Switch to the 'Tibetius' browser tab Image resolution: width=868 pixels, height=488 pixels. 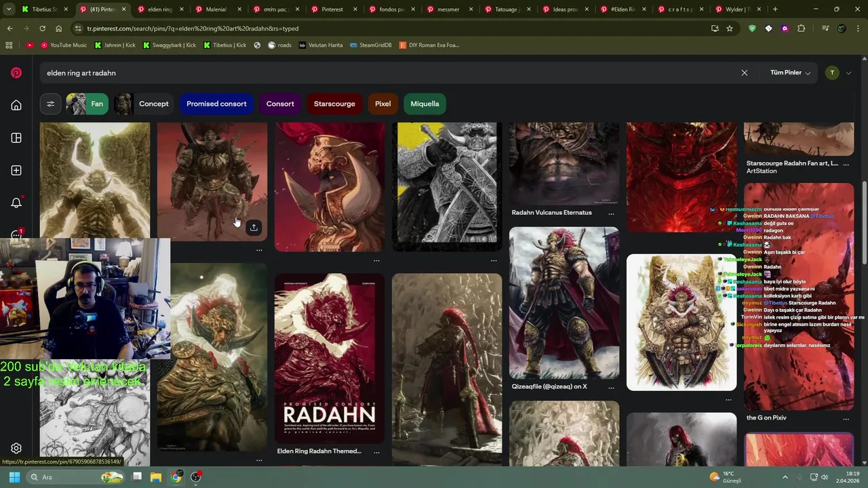[44, 9]
